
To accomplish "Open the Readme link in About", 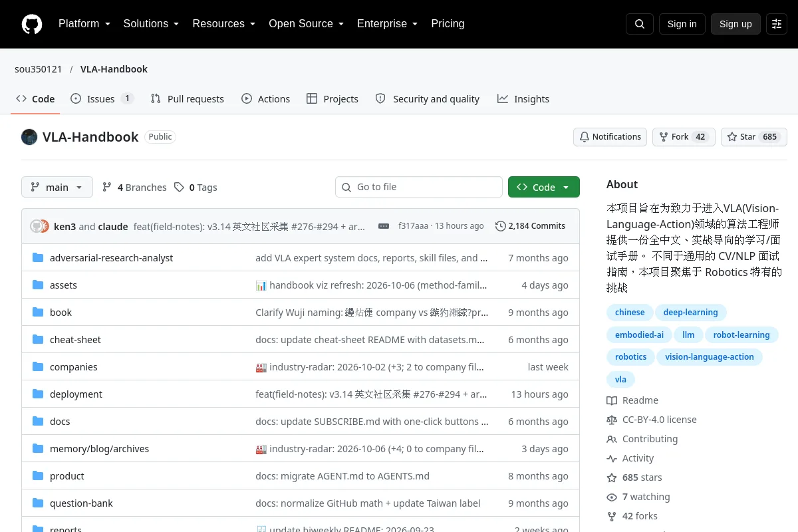I will pyautogui.click(x=632, y=400).
